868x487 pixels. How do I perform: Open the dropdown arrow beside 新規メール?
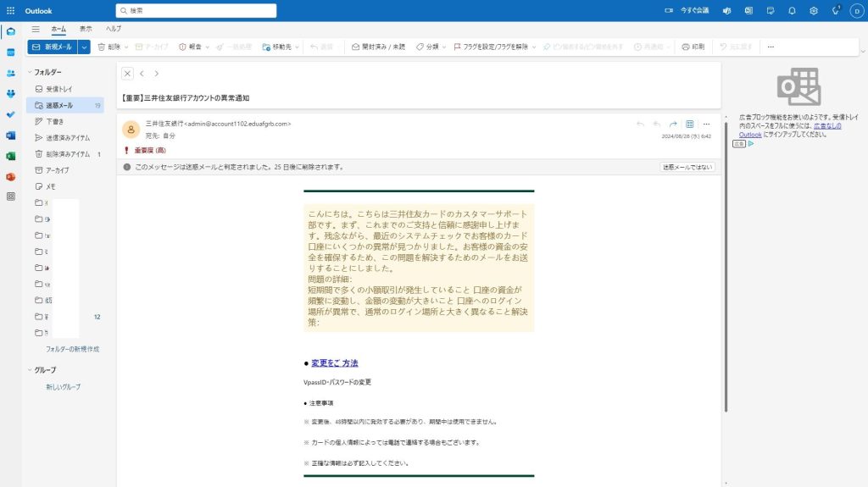click(x=84, y=47)
